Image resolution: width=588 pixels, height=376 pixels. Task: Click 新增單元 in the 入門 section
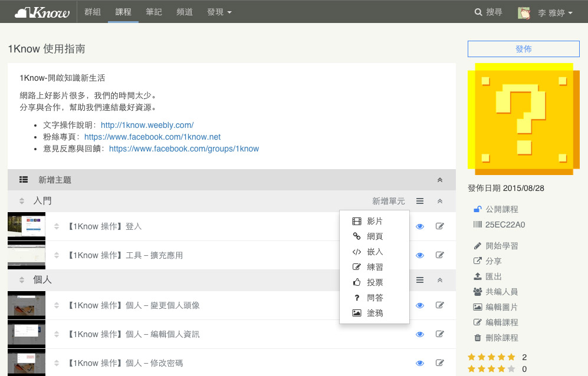point(389,202)
